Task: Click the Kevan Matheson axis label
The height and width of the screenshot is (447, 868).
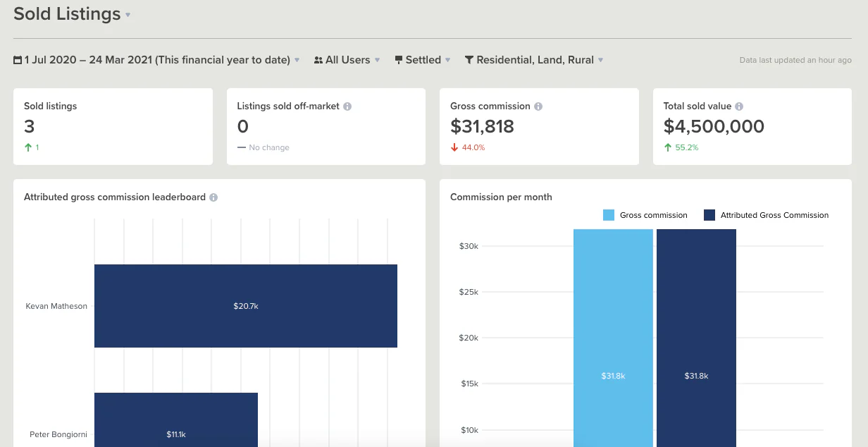Action: coord(56,306)
